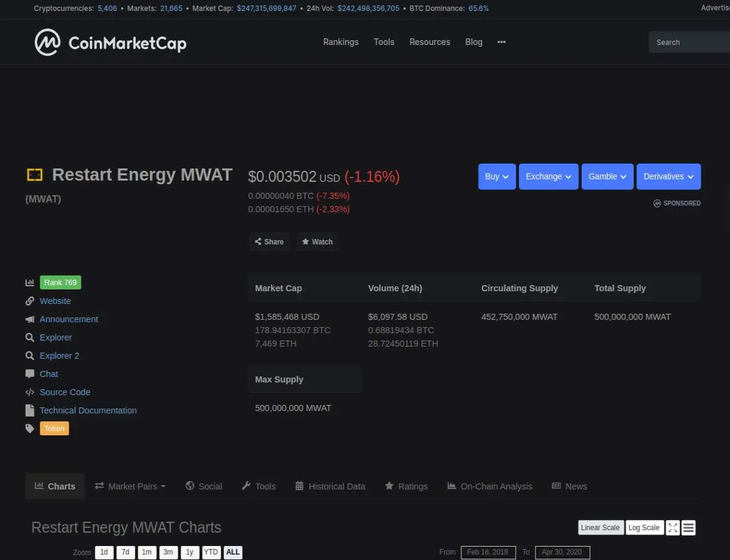
Task: Click the Restart Energy MWAT coin icon
Action: coord(35,175)
